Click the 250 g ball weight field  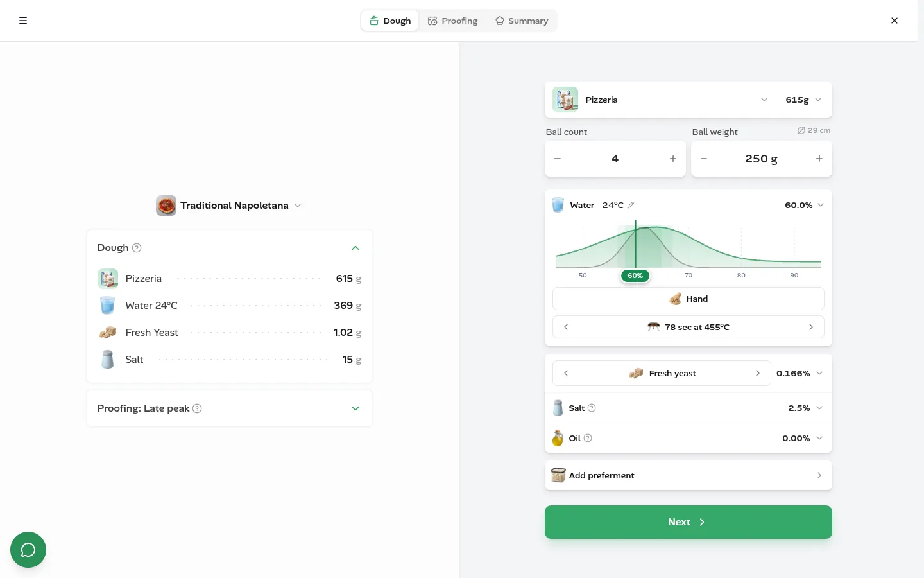tap(762, 159)
